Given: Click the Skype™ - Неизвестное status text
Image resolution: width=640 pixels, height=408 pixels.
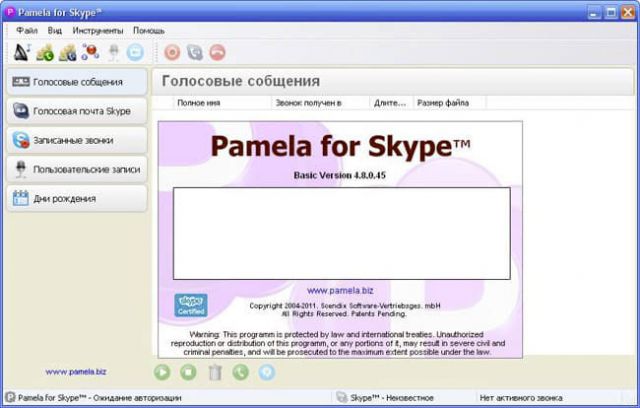Looking at the screenshot, I should (x=392, y=398).
